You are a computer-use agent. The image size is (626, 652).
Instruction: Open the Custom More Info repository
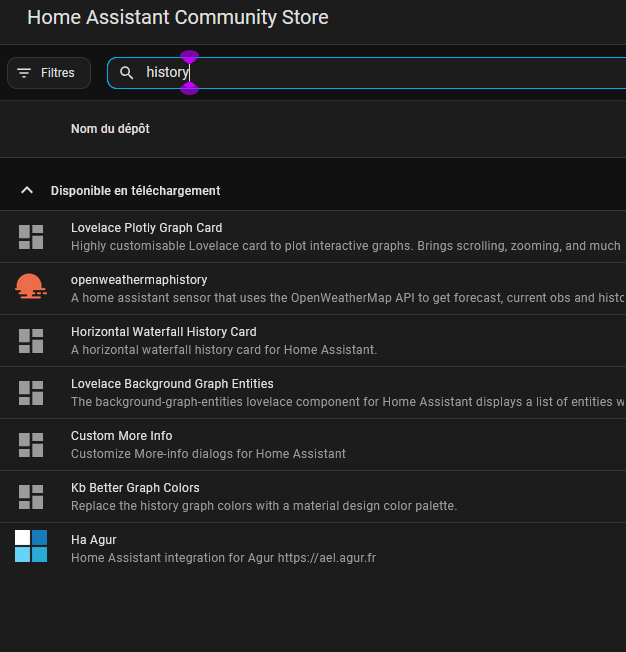click(x=313, y=445)
